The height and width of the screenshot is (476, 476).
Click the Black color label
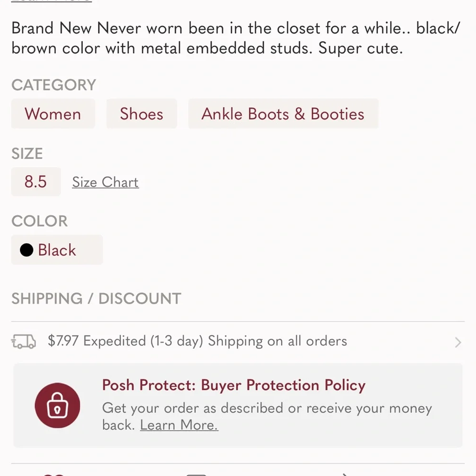point(57,250)
